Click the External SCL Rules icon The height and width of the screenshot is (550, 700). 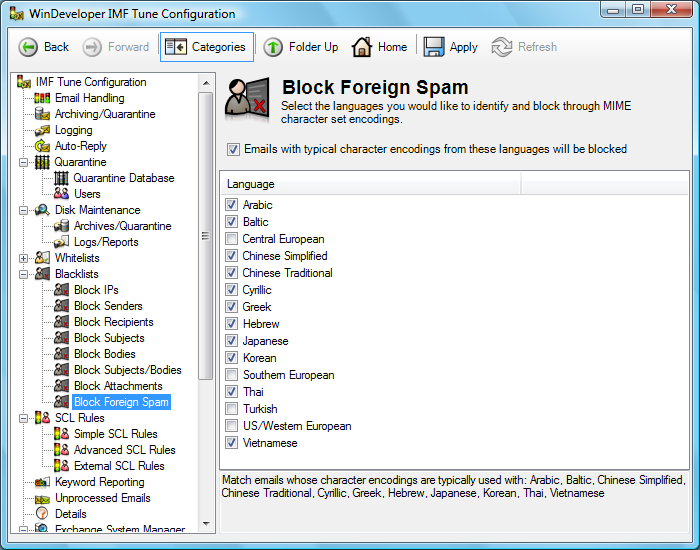(x=61, y=466)
